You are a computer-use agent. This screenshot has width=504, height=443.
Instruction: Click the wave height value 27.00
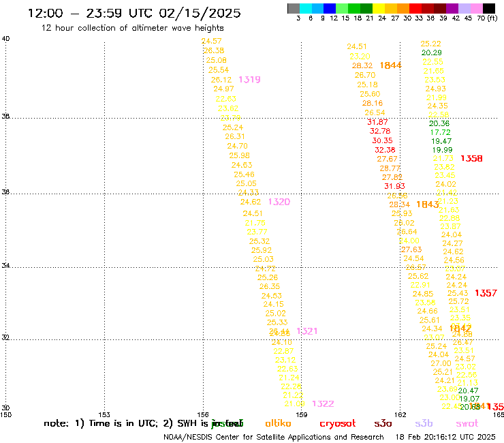click(441, 363)
